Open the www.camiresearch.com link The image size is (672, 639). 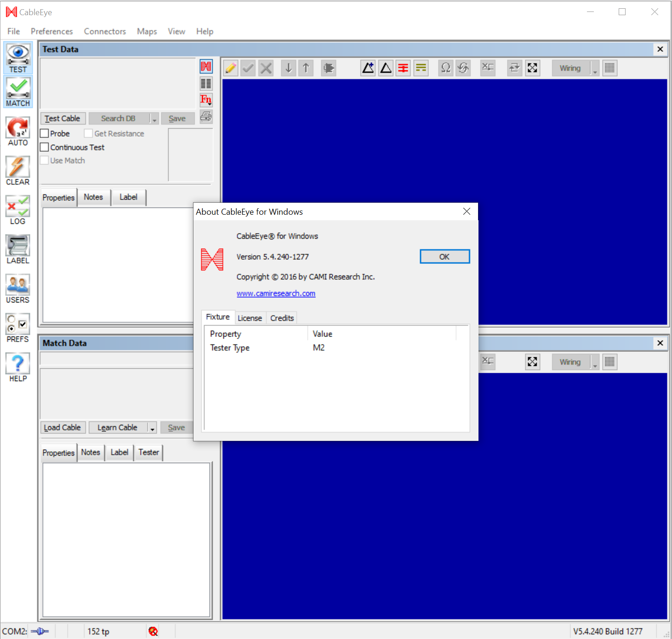click(x=276, y=293)
